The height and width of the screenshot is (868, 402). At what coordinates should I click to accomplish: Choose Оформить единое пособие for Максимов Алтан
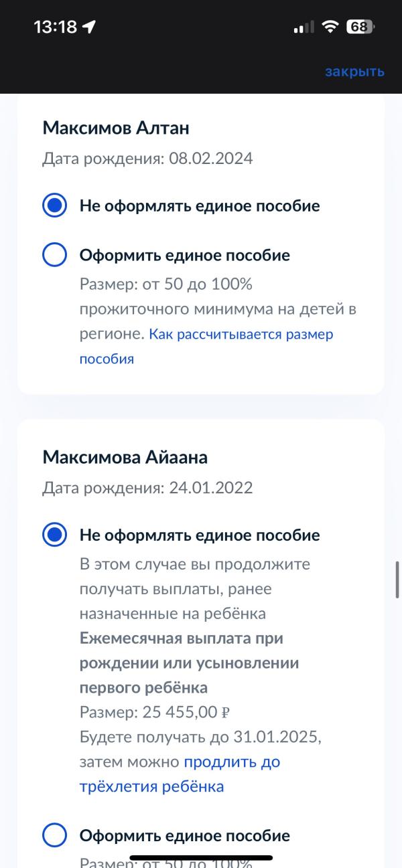tap(166, 255)
